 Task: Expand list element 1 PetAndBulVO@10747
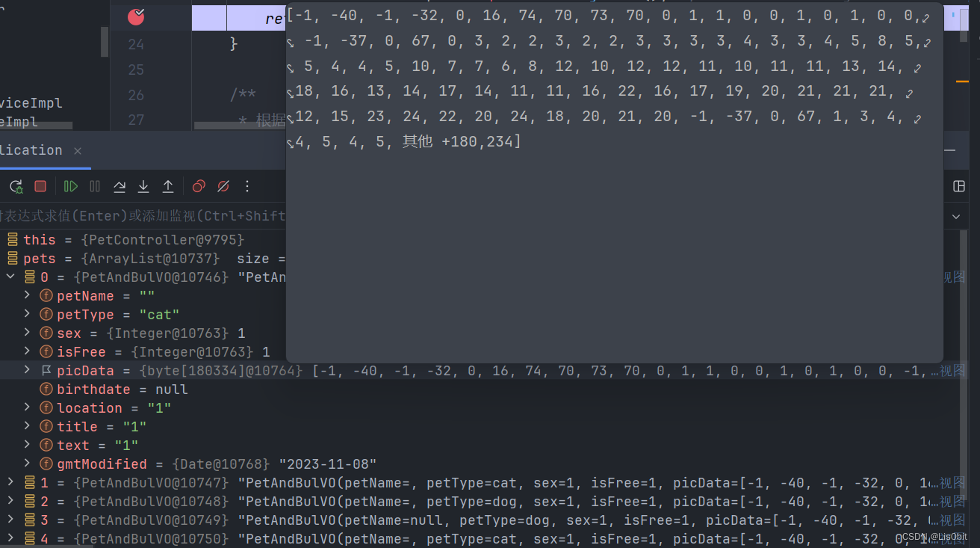click(x=10, y=482)
